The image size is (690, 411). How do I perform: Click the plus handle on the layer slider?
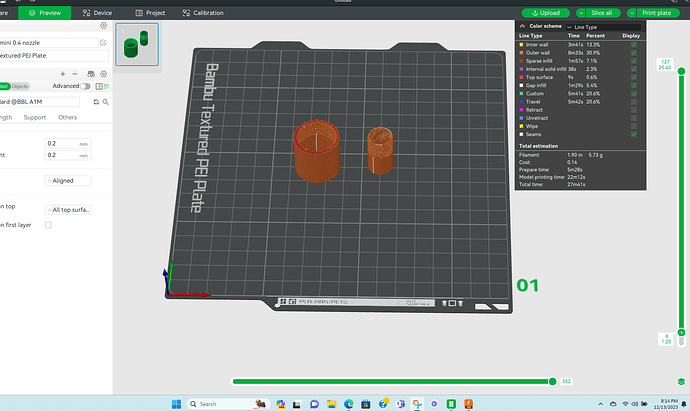click(x=681, y=333)
